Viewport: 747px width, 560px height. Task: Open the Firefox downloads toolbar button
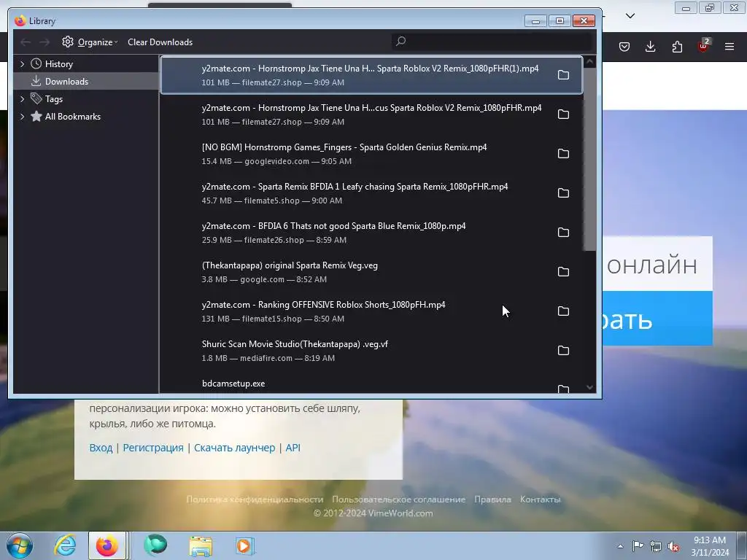[x=650, y=47]
